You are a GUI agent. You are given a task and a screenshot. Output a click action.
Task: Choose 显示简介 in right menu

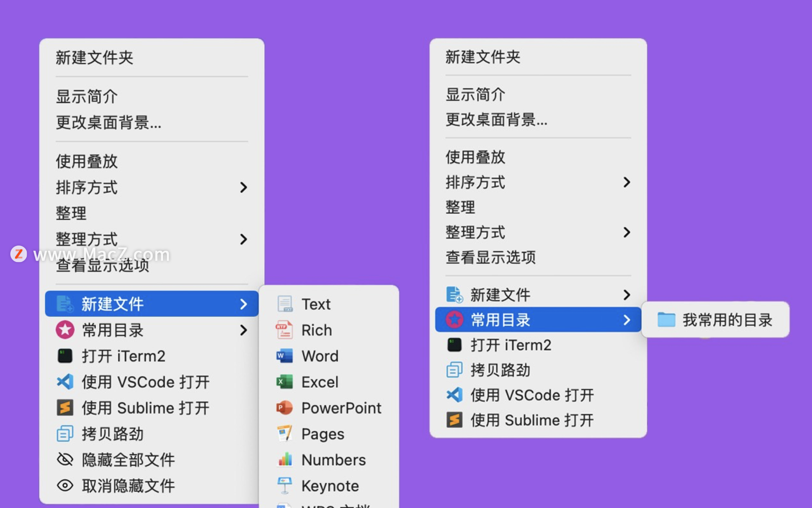pos(476,94)
